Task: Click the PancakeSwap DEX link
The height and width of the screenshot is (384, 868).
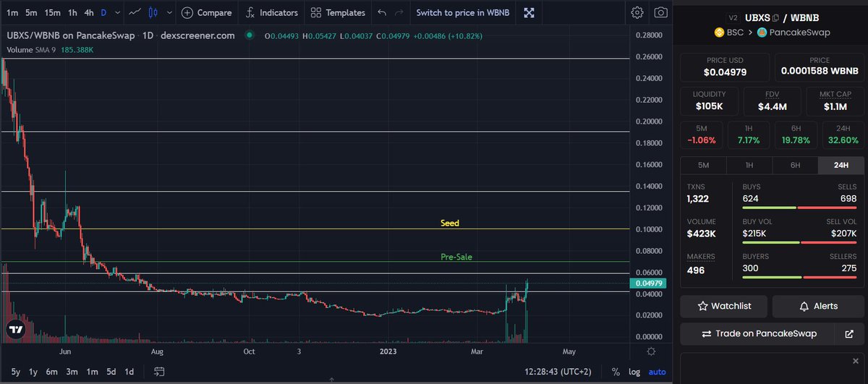Action: pos(793,32)
